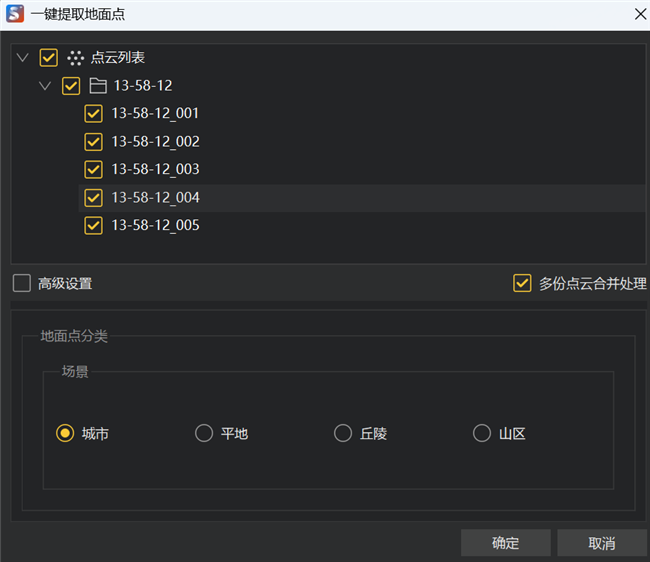The width and height of the screenshot is (650, 562).
Task: Collapse the 13-58-12 folder node
Action: (x=45, y=86)
